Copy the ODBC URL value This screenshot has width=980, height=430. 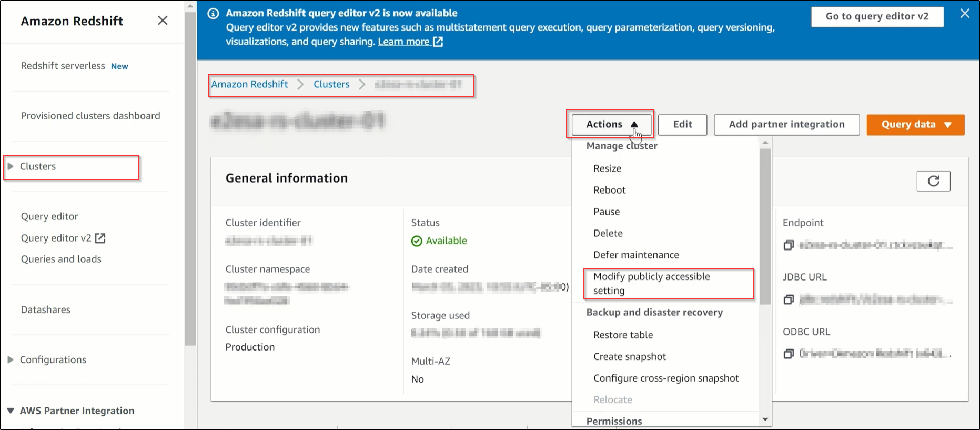[x=789, y=354]
